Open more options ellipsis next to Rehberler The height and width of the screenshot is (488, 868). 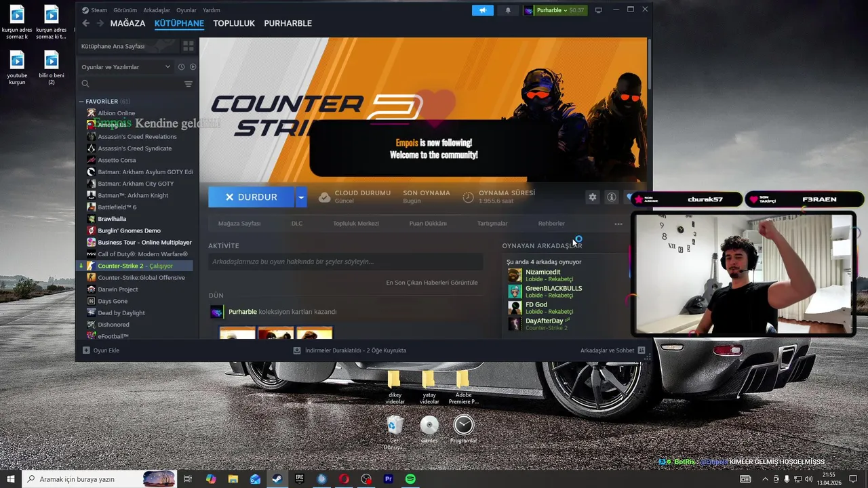(x=618, y=224)
